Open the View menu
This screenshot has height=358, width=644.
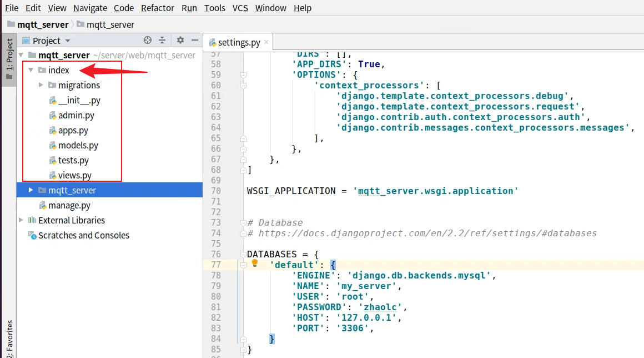pyautogui.click(x=57, y=8)
